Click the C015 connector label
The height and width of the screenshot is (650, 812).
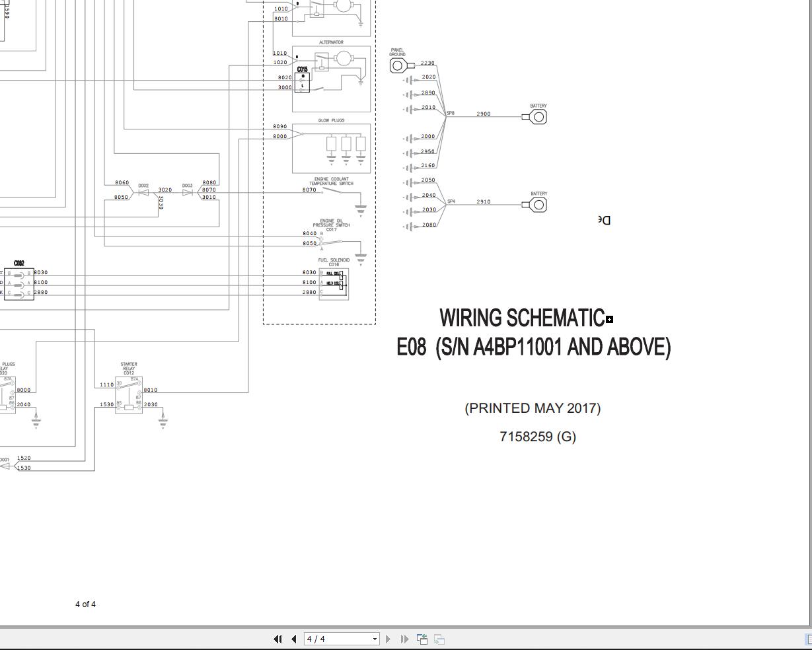(x=302, y=69)
